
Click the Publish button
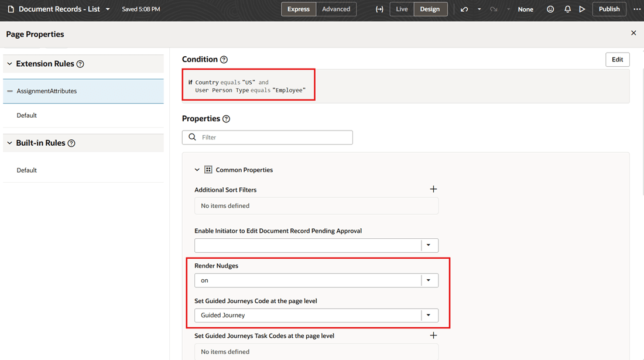pyautogui.click(x=609, y=9)
